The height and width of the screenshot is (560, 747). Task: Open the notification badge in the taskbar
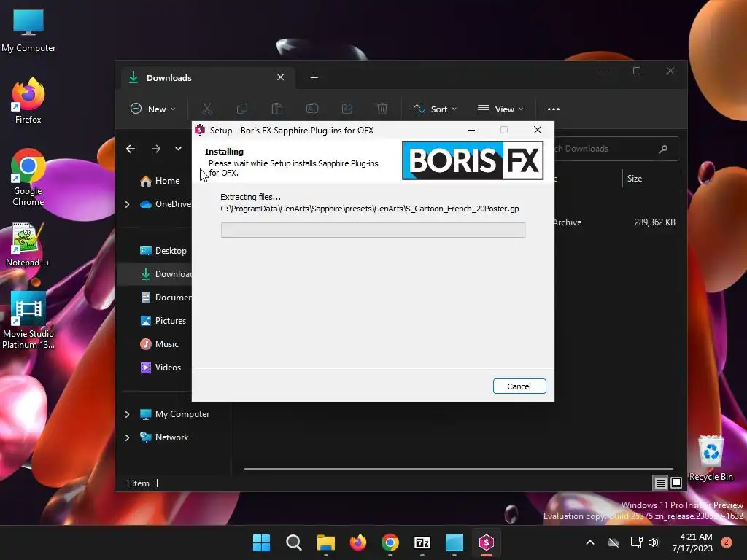[727, 542]
